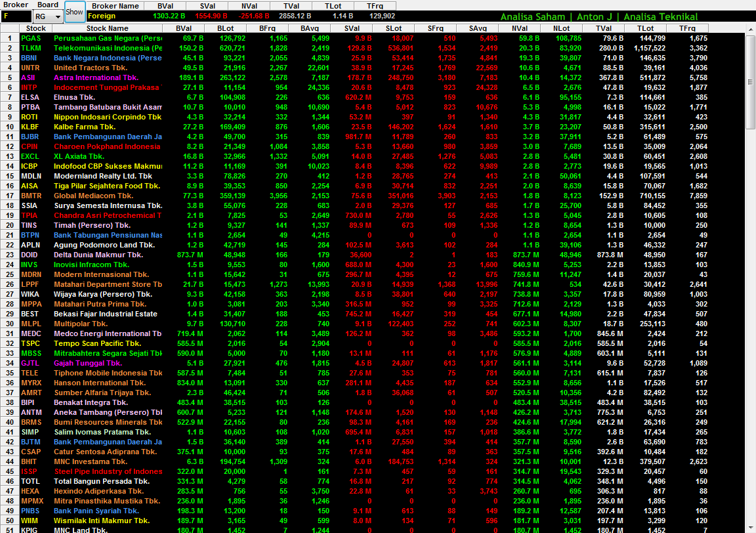Select the TPIA stock code
The height and width of the screenshot is (533, 756).
coord(29,215)
